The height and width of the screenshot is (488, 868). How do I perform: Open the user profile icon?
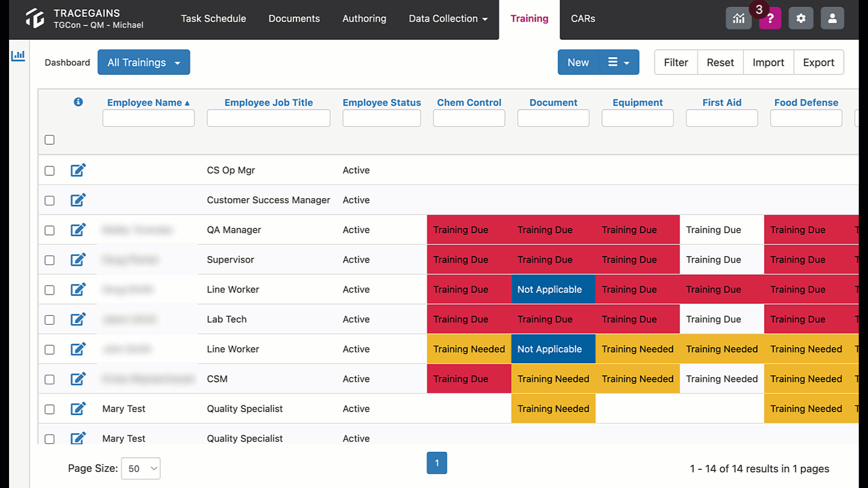pos(832,19)
